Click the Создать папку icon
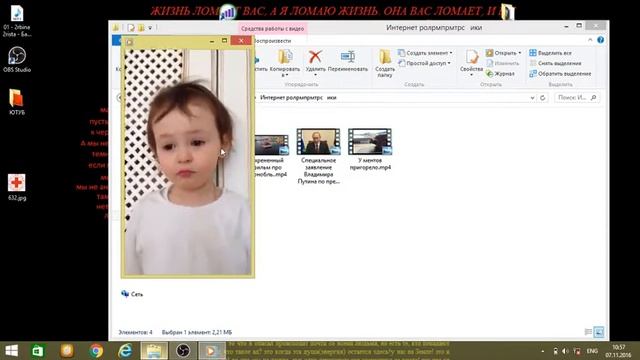Screen dimensions: 640x360 point(384,63)
